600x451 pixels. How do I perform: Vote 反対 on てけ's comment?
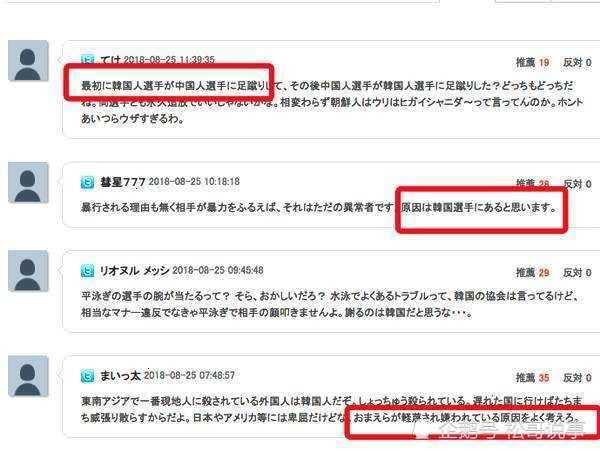point(577,62)
